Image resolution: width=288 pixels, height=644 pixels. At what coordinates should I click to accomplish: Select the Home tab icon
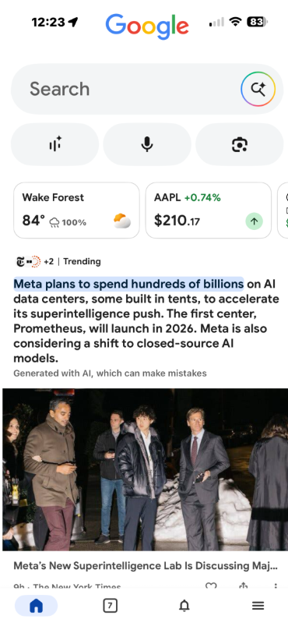coord(36,605)
